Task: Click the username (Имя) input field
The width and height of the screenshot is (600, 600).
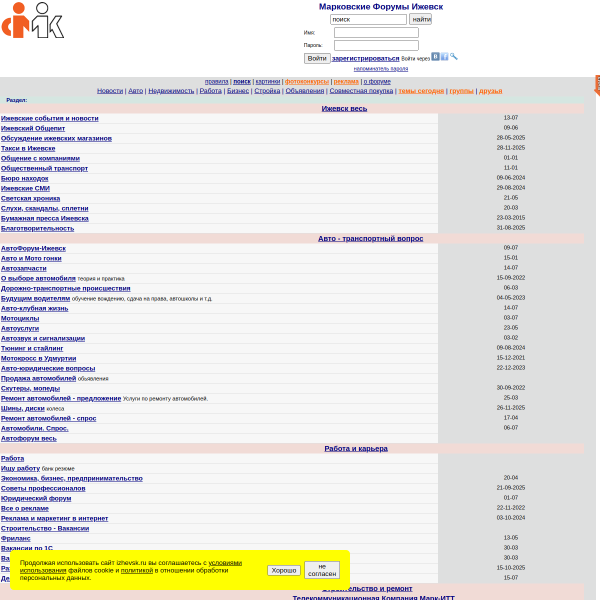Action: click(x=376, y=33)
